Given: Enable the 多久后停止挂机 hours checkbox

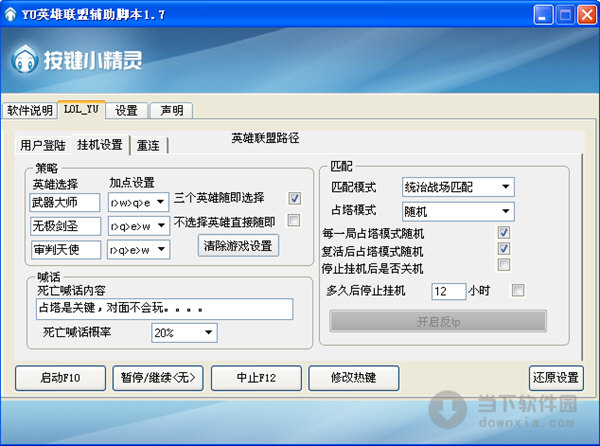Looking at the screenshot, I should [x=518, y=290].
